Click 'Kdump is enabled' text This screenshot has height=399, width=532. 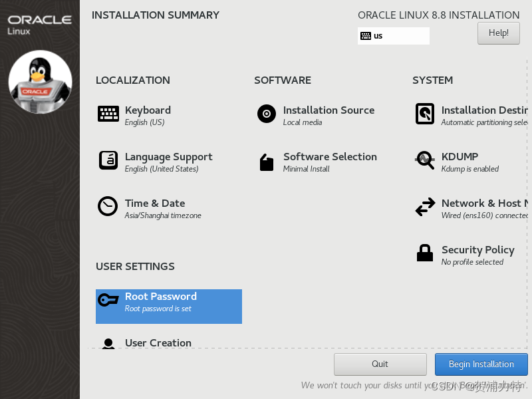(x=470, y=169)
